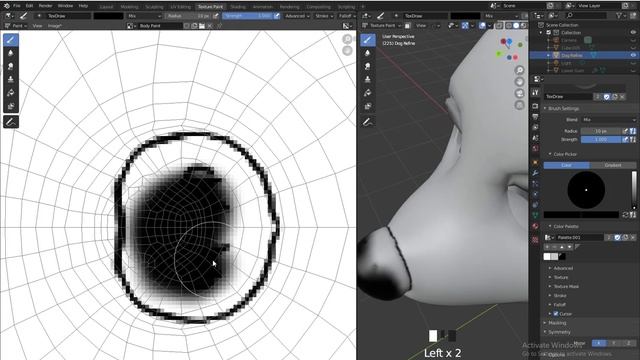
Task: Open the image editor View menu
Action: [37, 25]
